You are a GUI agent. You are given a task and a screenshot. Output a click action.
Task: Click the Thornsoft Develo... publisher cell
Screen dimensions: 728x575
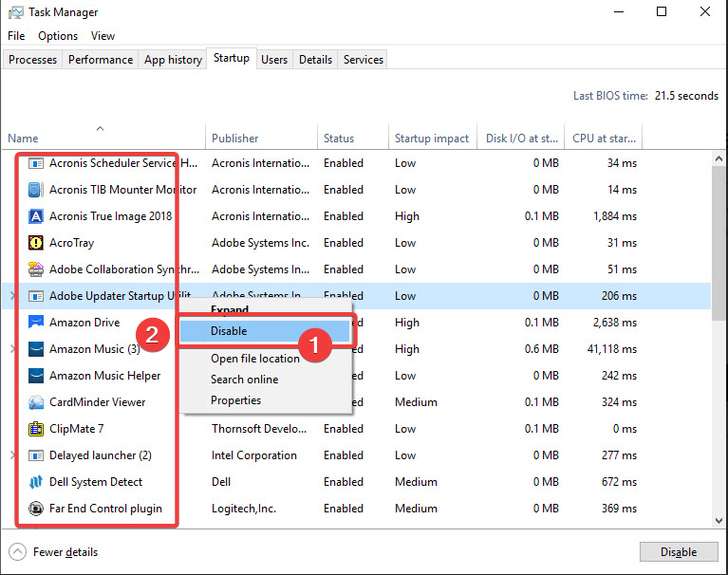[259, 429]
